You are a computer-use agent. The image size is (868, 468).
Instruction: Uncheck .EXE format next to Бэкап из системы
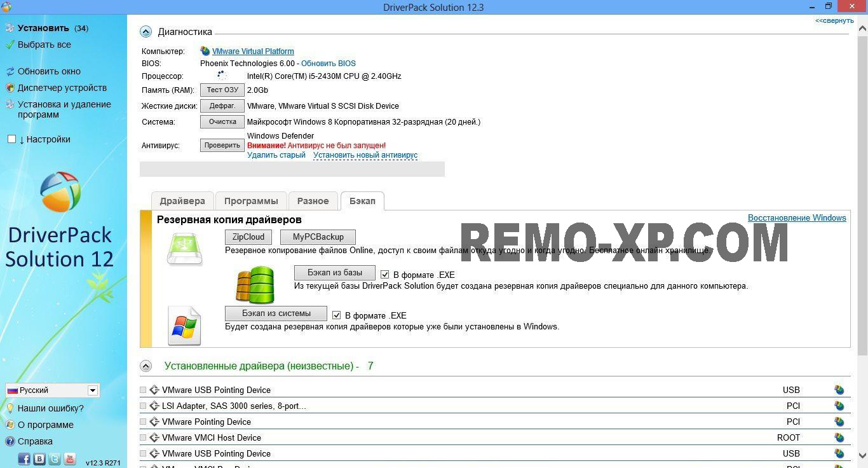[337, 315]
